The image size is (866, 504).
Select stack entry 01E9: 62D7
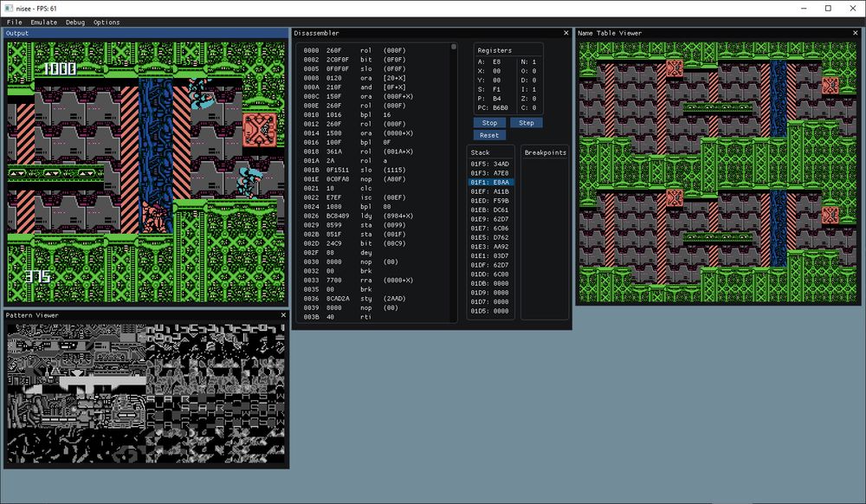pos(490,219)
